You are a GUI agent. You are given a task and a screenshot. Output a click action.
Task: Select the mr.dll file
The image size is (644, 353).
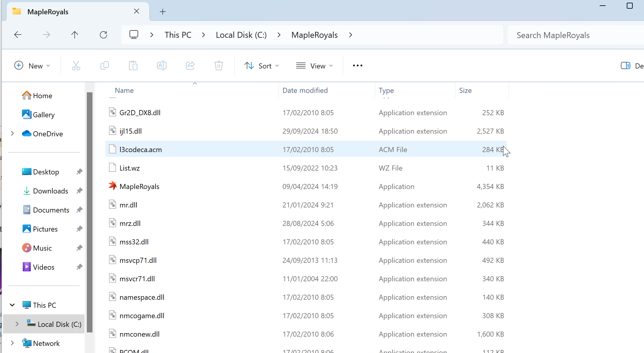pyautogui.click(x=306, y=205)
